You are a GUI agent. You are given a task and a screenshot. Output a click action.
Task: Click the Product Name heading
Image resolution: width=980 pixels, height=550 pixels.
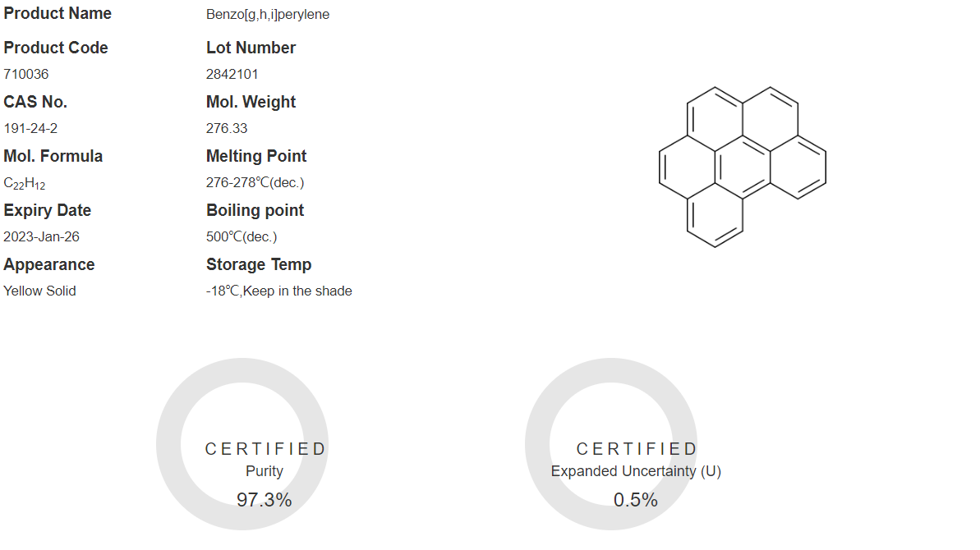pyautogui.click(x=58, y=13)
